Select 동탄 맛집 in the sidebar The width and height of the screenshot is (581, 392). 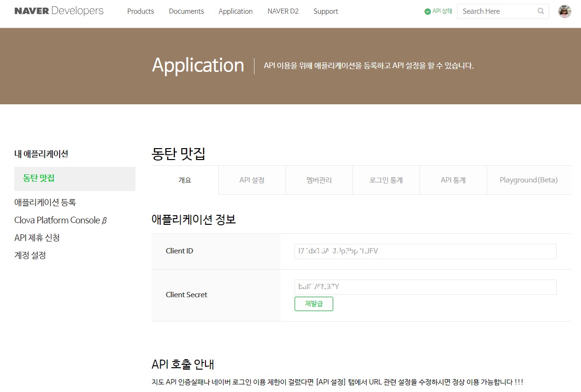[75, 179]
